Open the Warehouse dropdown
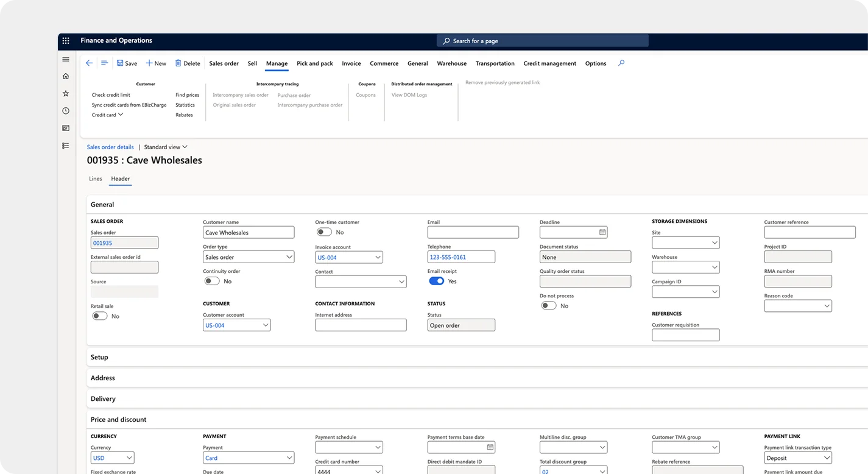This screenshot has height=474, width=868. point(715,267)
